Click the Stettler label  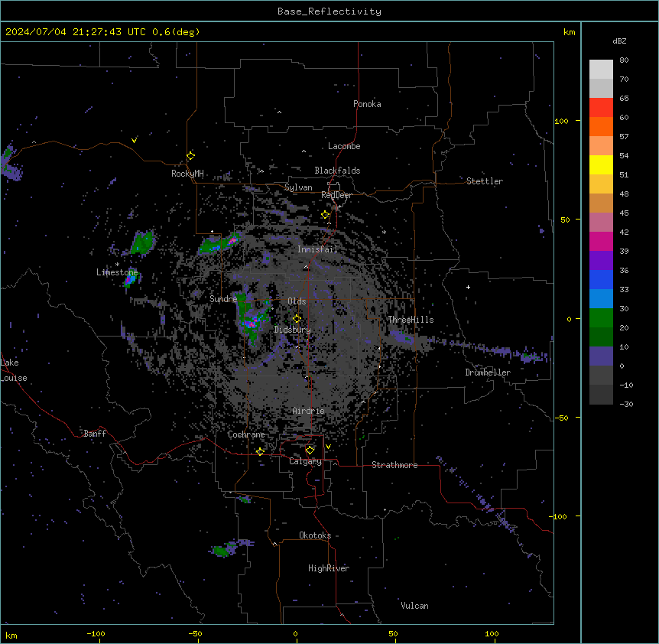coord(485,181)
